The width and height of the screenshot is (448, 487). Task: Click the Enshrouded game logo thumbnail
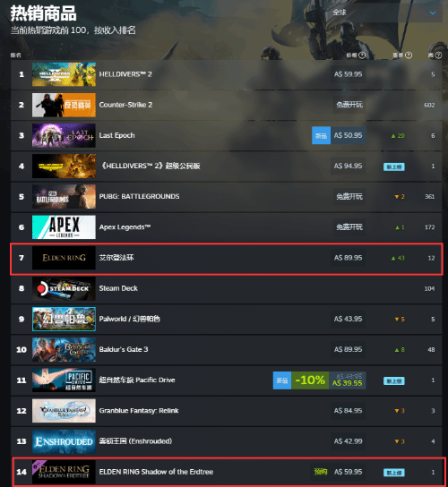[64, 441]
